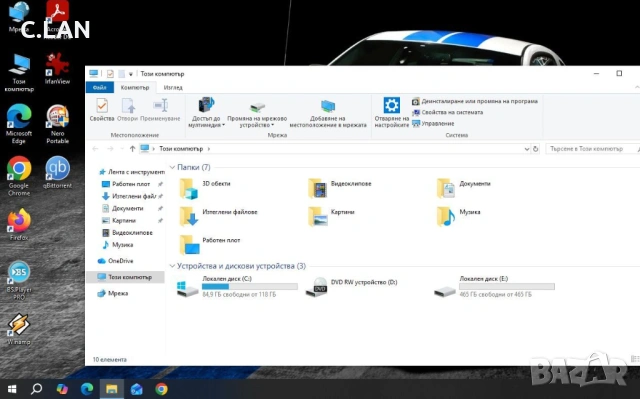Click the E: drive usage bar
The height and width of the screenshot is (399, 640).
[507, 286]
